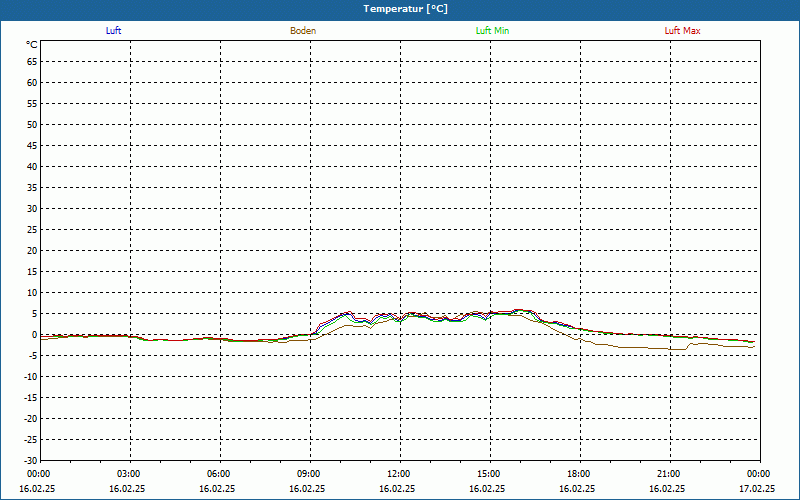The image size is (800, 500).
Task: Click the 65 value on temperature axis
Action: coord(32,62)
